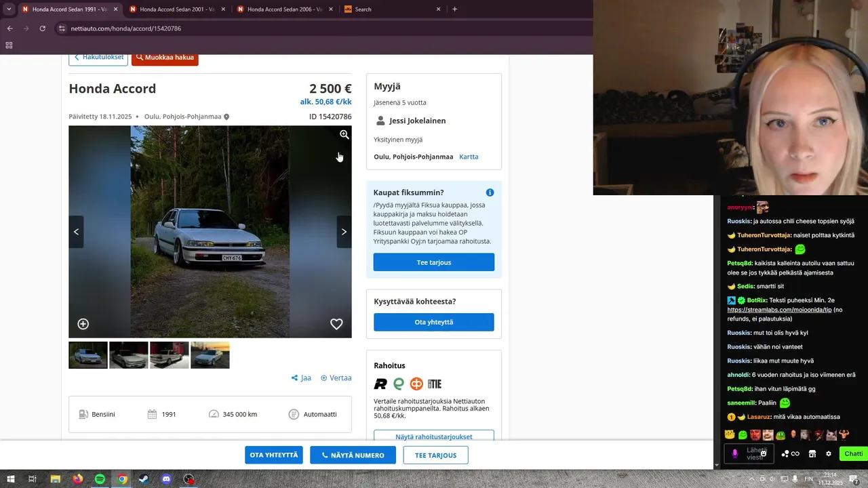This screenshot has width=868, height=488.
Task: Open seller Jessi Jokelainen profile
Action: coord(417,121)
